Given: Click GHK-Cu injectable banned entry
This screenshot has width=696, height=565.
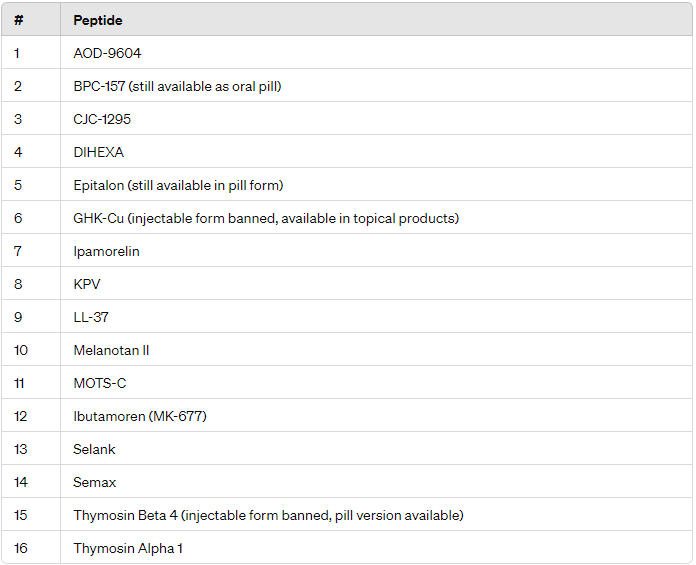Looking at the screenshot, I should point(266,218).
